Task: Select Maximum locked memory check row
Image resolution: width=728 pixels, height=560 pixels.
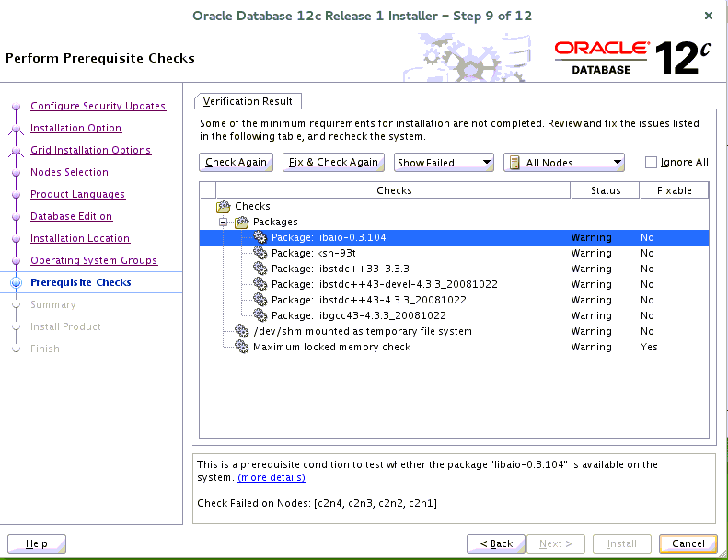Action: click(x=454, y=347)
